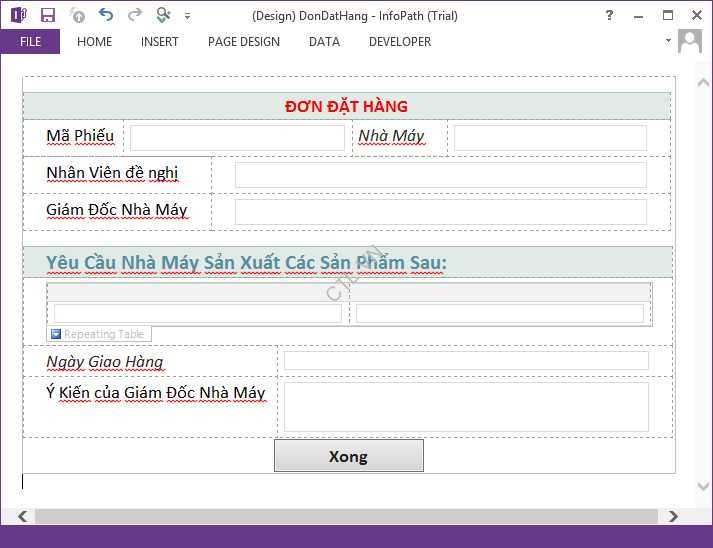The height and width of the screenshot is (548, 713).
Task: Expand the Customize Quick Access Toolbar arrow
Action: click(x=187, y=16)
